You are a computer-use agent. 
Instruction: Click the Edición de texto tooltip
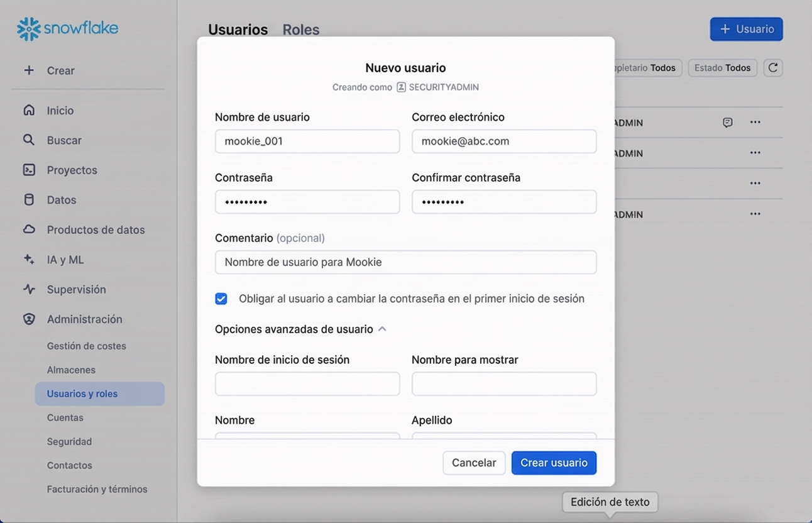[x=610, y=502]
